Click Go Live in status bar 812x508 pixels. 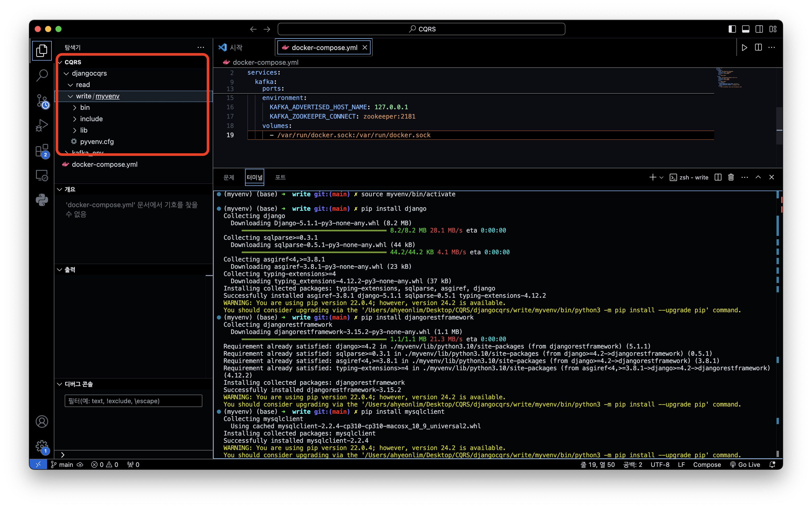[x=745, y=465]
